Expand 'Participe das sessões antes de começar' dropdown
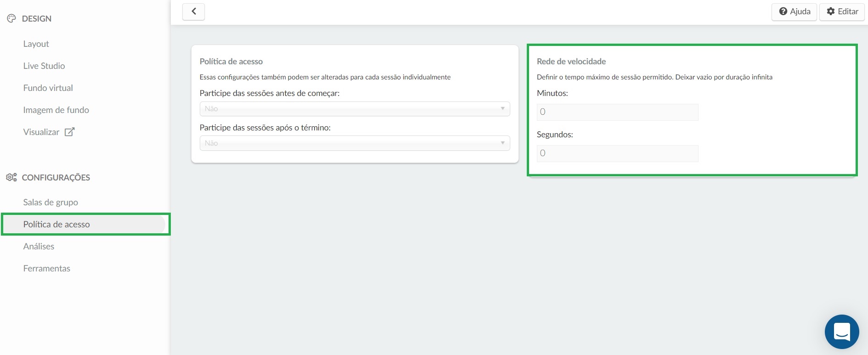Viewport: 868px width, 355px height. pyautogui.click(x=355, y=109)
